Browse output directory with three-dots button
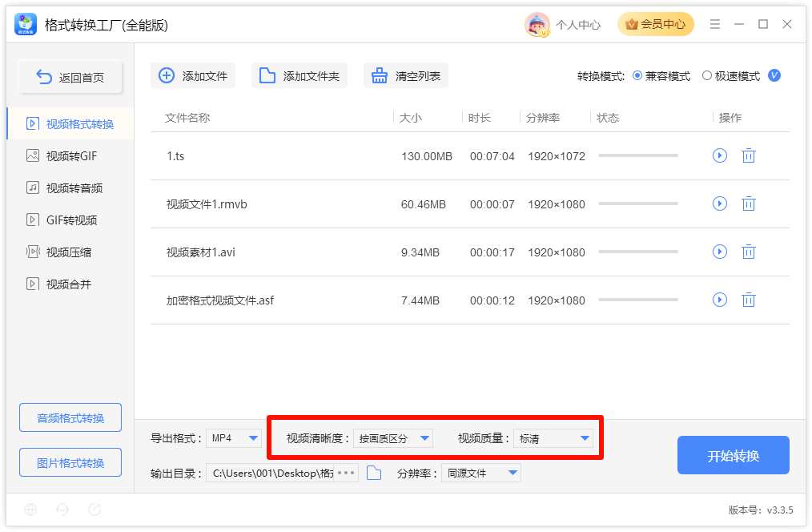 (x=345, y=473)
